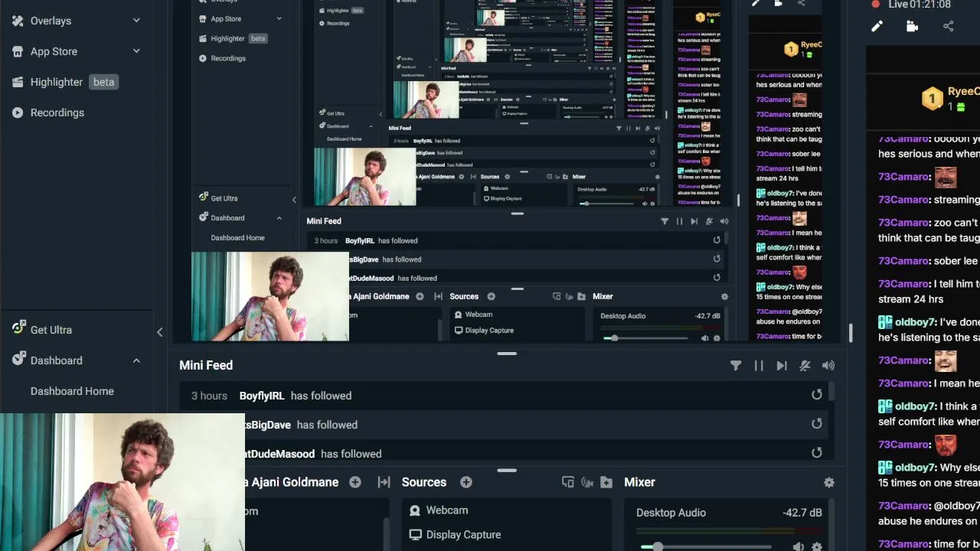980x551 pixels.
Task: Open App Store in the main sidebar
Action: click(54, 51)
